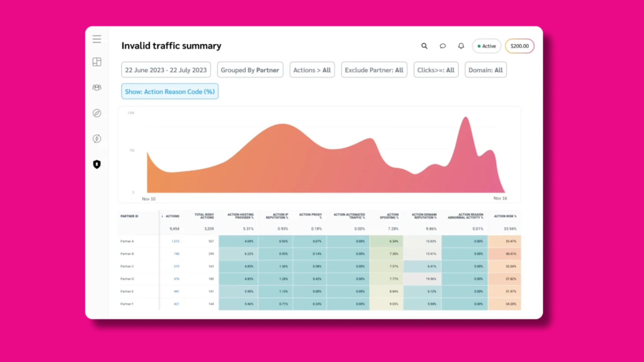Click the 1,515 actions link for Partner A
Viewport: 644px width, 362px height.
176,241
